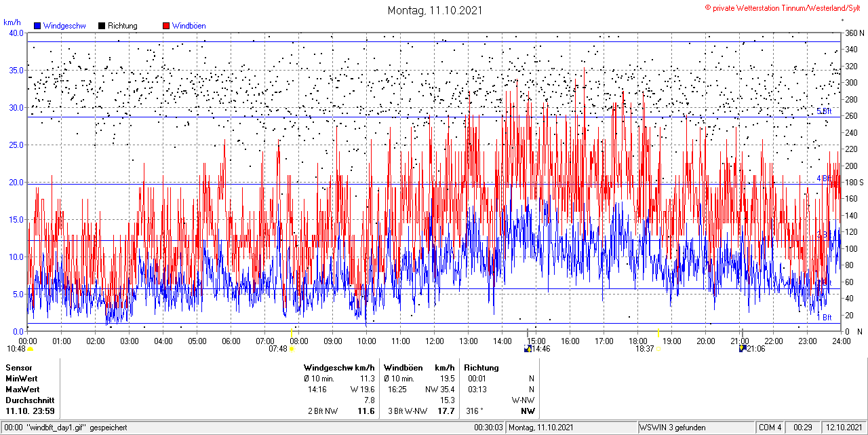Viewport: 868px width, 435px height.
Task: Click the 11.10. 23:59 timestamp
Action: (x=31, y=411)
